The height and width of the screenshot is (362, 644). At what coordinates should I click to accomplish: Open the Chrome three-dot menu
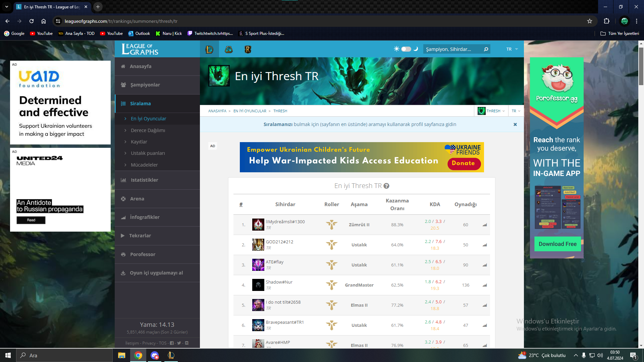(637, 21)
